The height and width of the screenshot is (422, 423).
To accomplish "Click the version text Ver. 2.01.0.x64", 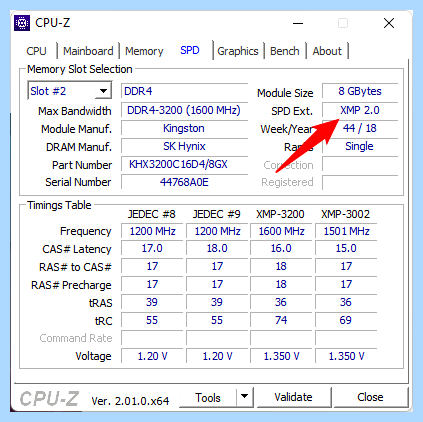I will tap(130, 401).
